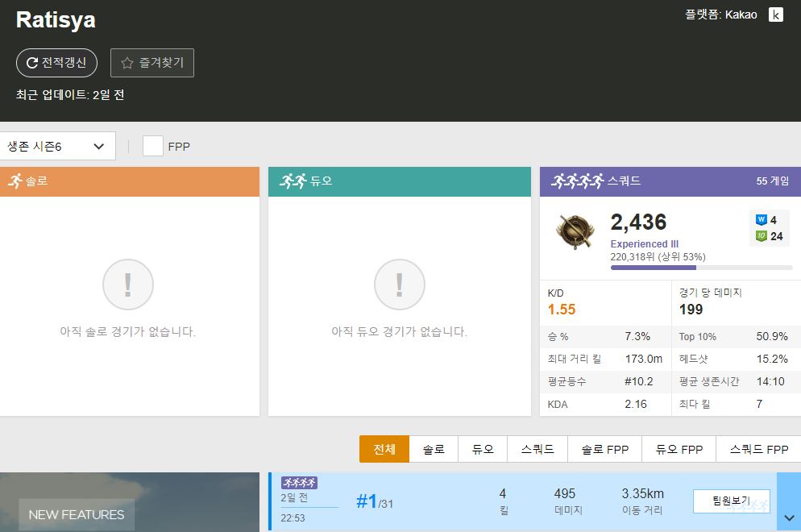Click the duo runners icon in teal header
The image size is (801, 532).
click(x=293, y=181)
